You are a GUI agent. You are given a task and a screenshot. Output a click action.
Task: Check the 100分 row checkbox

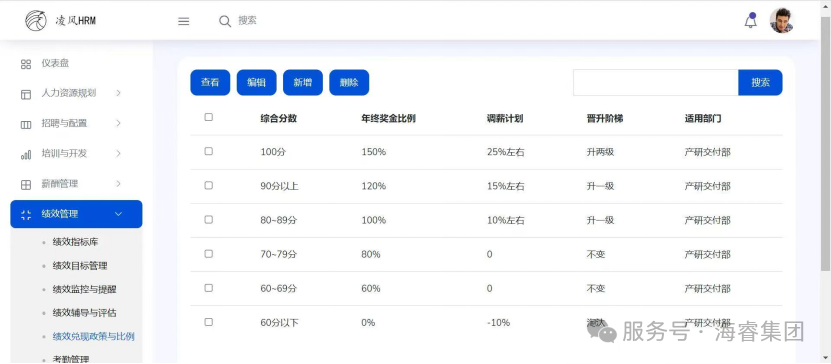tap(208, 151)
